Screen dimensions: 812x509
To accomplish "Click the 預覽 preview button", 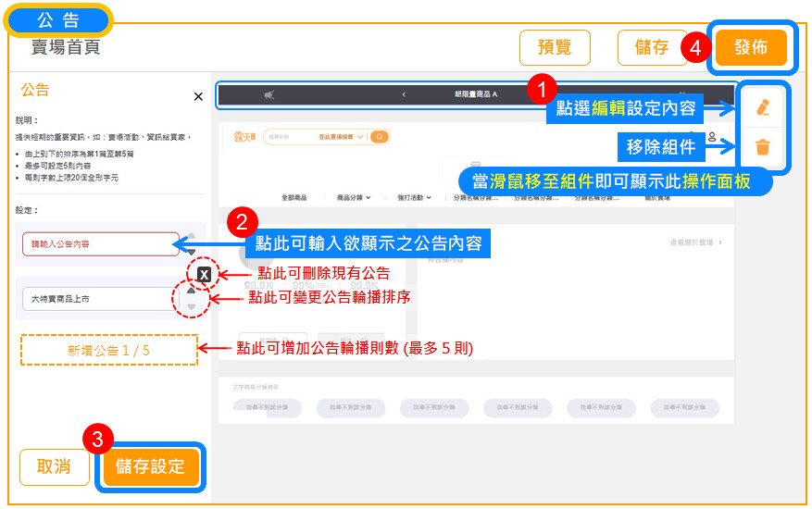I will (555, 48).
